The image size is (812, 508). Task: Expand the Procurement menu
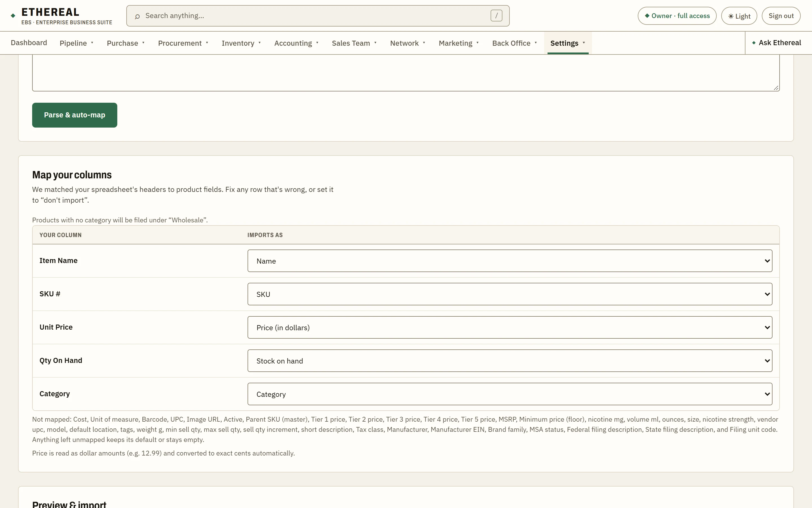pyautogui.click(x=183, y=43)
